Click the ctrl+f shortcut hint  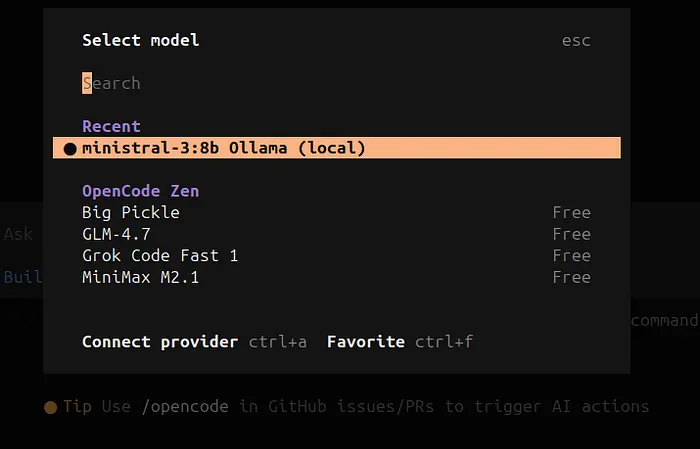pos(444,342)
